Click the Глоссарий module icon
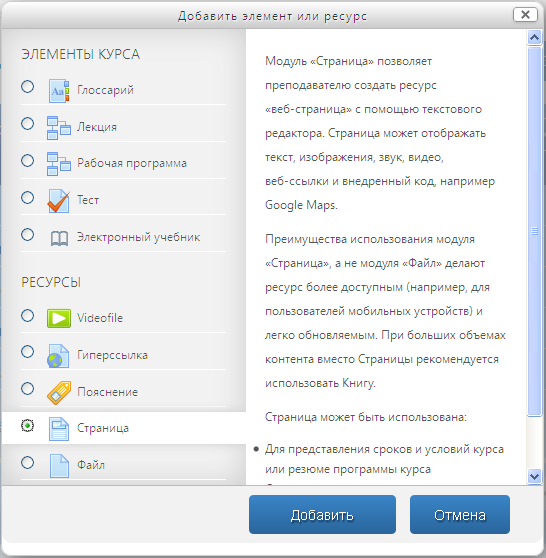The width and height of the screenshot is (546, 558). click(59, 91)
